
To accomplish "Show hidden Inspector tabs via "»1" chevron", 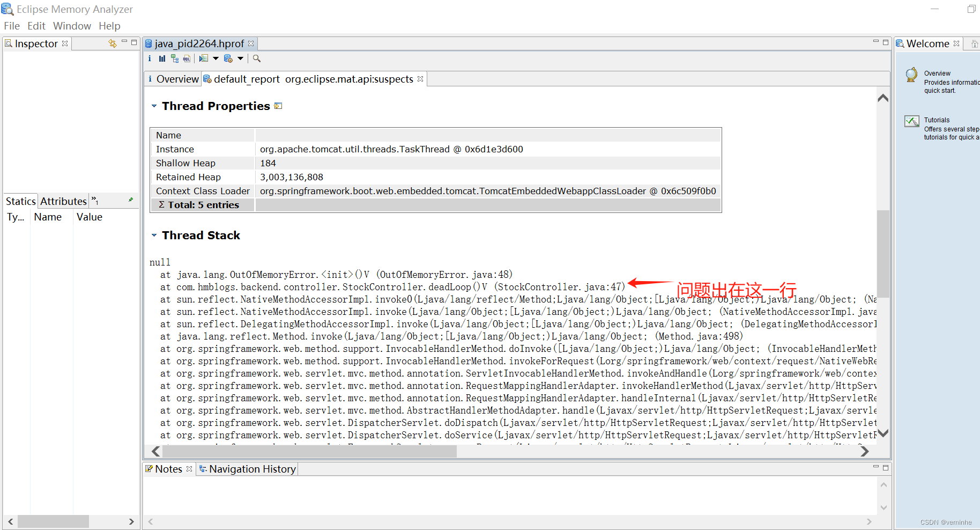I will tap(95, 201).
